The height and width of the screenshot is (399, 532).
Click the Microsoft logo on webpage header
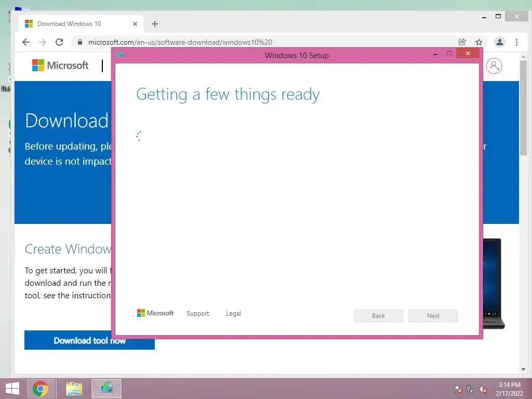click(60, 65)
